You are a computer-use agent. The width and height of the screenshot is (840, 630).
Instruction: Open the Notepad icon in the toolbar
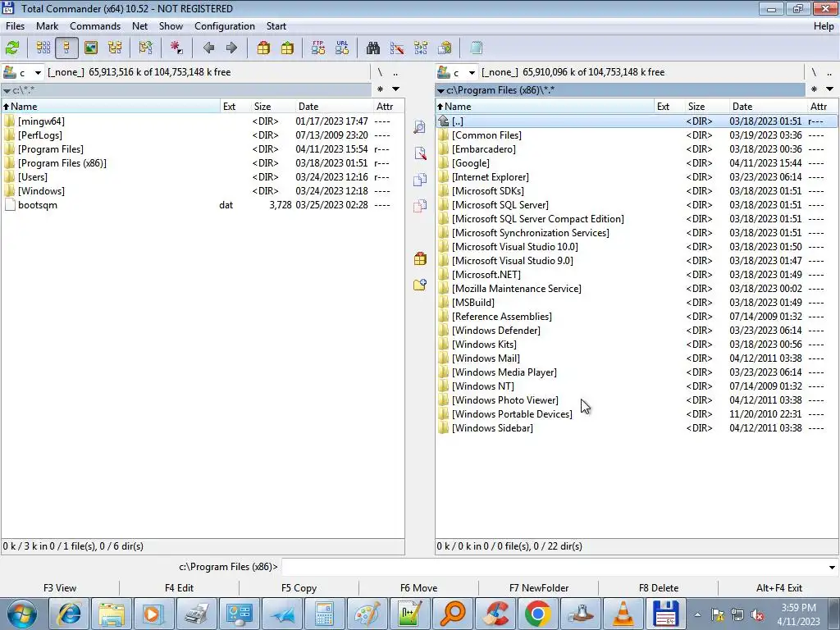[476, 48]
